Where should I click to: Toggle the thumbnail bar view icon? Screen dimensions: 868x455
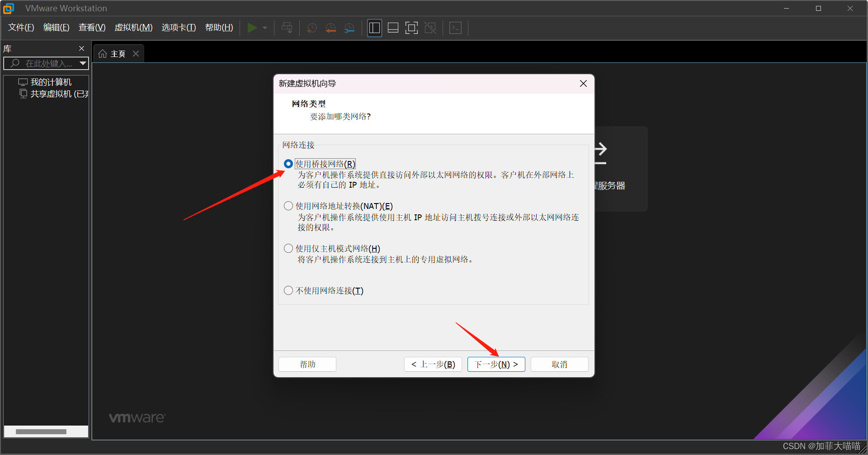point(393,28)
